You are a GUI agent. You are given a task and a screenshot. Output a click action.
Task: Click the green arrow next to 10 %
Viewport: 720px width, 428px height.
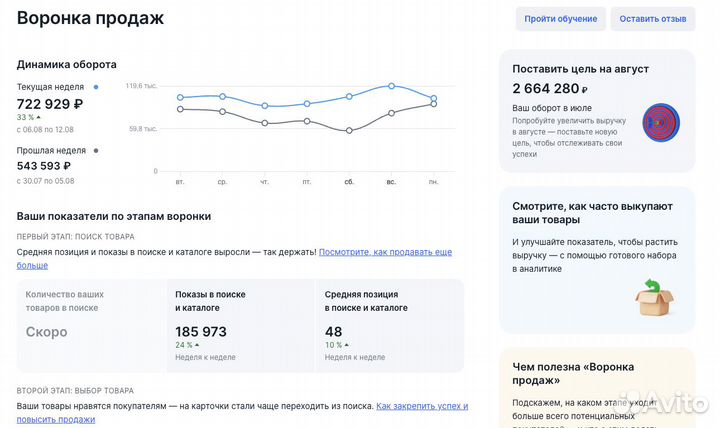coord(347,345)
